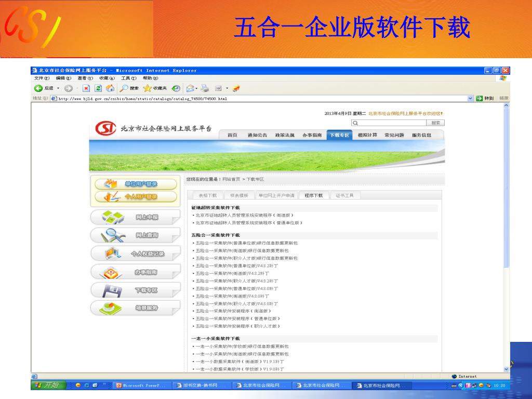Open the dropdown arrow beside the Edit icon
The height and width of the screenshot is (399, 532).
coord(227,88)
